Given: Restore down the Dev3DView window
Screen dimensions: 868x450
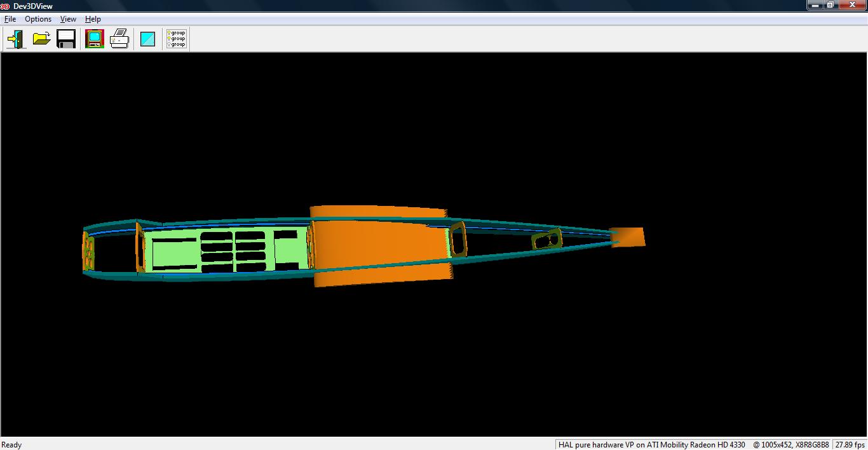Looking at the screenshot, I should (x=831, y=5).
